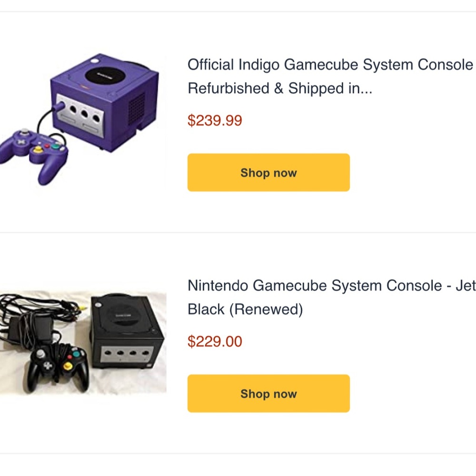
Task: Select the first product listing row
Action: coord(238,119)
